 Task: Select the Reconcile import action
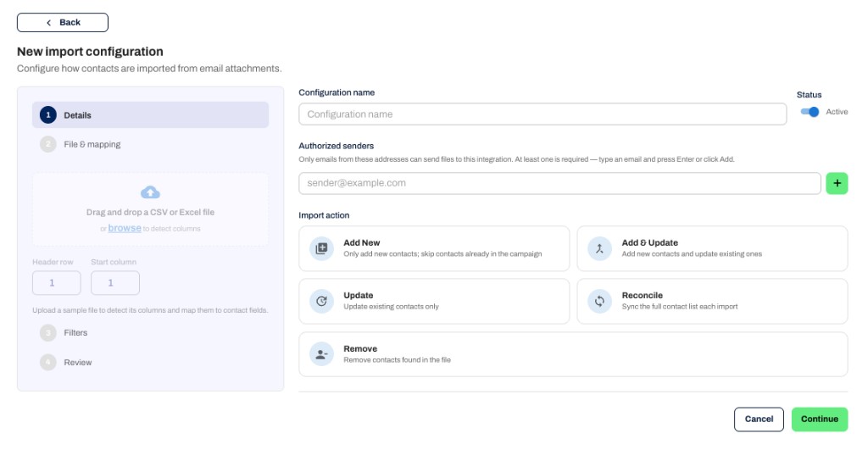712,301
